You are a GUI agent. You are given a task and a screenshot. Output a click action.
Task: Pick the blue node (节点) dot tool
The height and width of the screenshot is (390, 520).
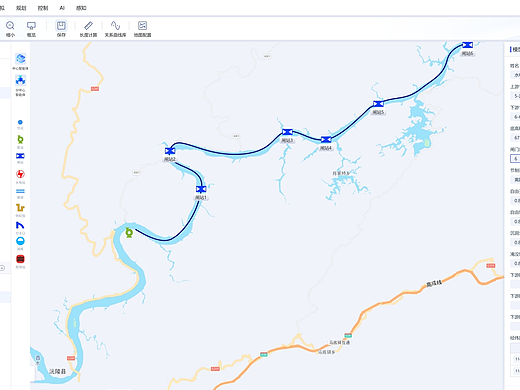click(x=20, y=122)
